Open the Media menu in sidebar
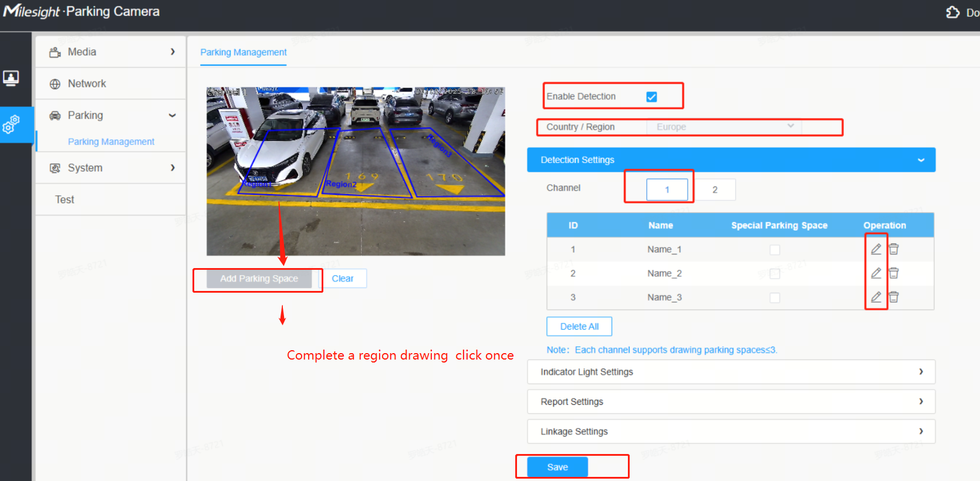 (x=111, y=52)
